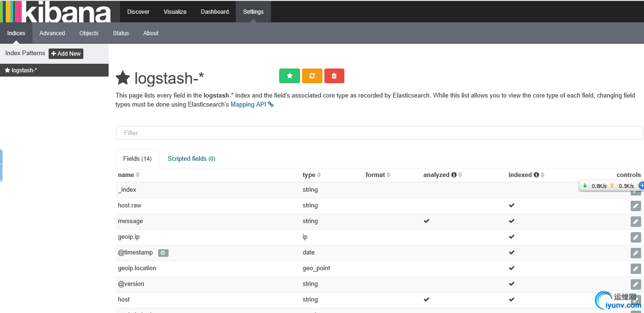
Task: Open the Discover tab
Action: click(139, 11)
